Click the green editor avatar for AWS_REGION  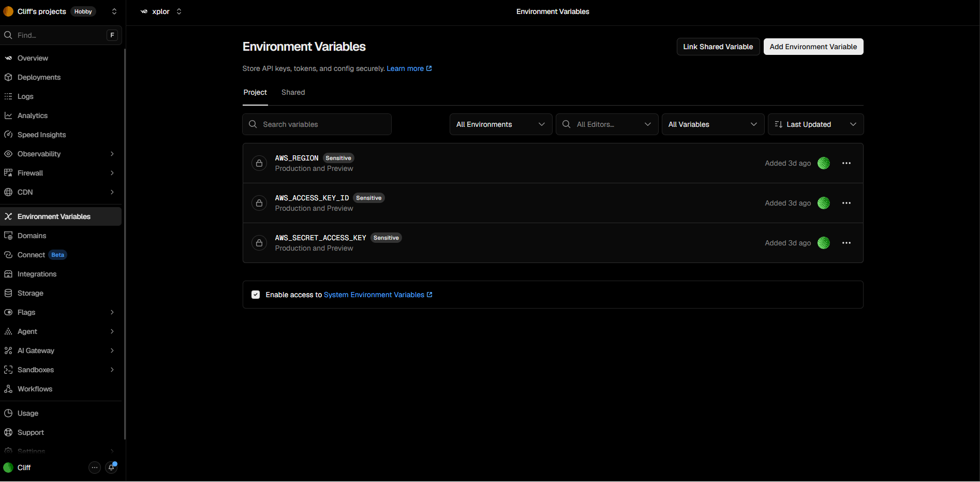pos(824,163)
